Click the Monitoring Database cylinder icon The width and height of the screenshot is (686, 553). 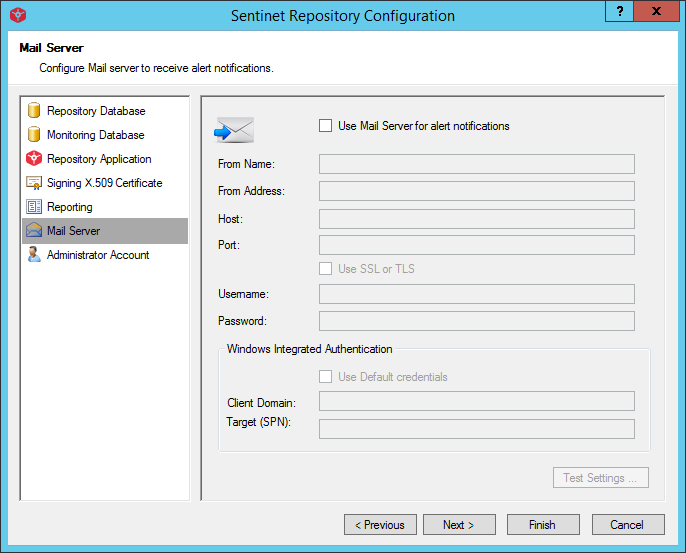click(34, 134)
